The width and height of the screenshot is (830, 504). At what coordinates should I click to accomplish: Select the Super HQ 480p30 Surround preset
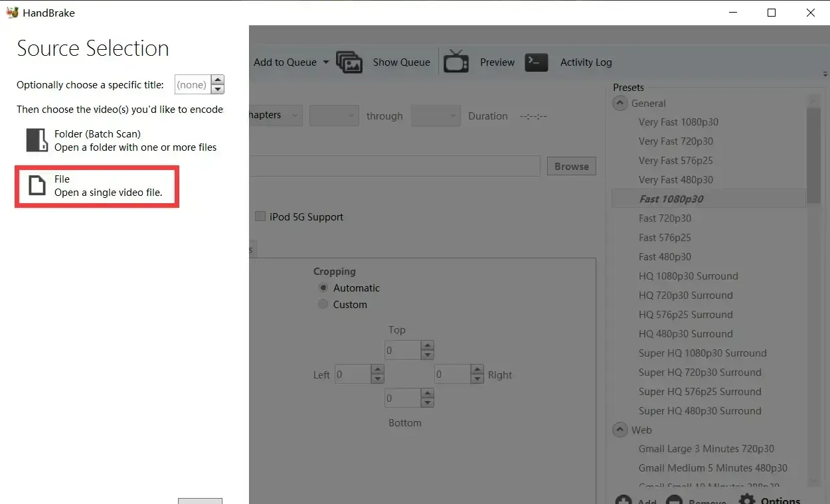pyautogui.click(x=700, y=411)
